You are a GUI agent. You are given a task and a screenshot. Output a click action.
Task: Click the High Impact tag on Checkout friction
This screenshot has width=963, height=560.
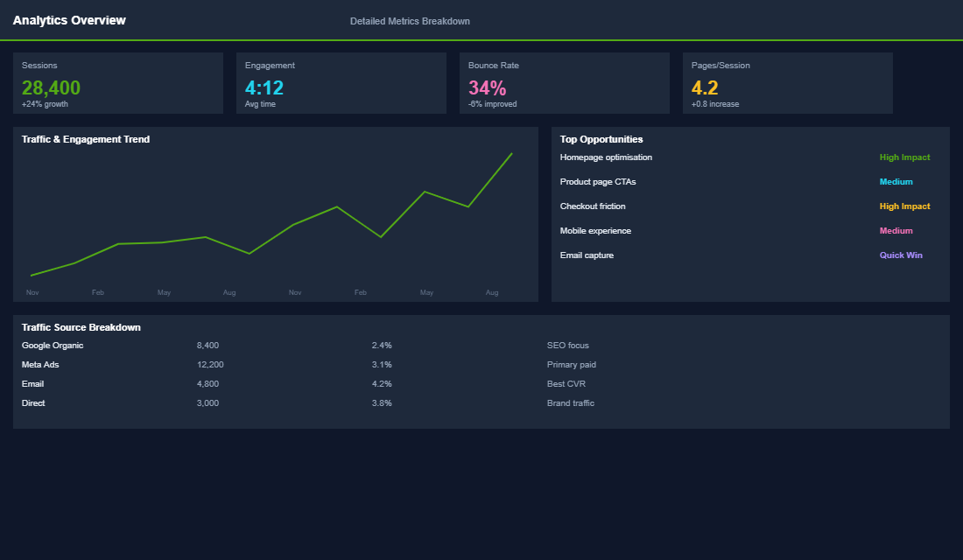(x=904, y=206)
